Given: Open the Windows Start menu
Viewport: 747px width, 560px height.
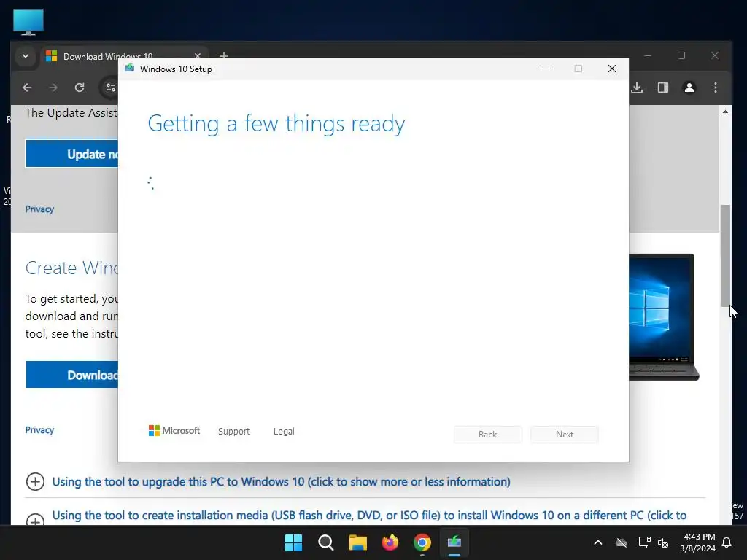Looking at the screenshot, I should click(x=293, y=542).
